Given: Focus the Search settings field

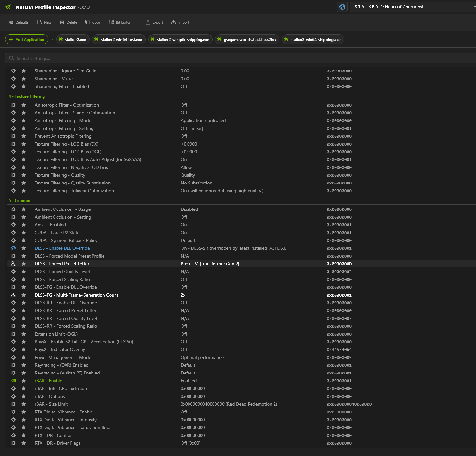Looking at the screenshot, I should click(240, 58).
